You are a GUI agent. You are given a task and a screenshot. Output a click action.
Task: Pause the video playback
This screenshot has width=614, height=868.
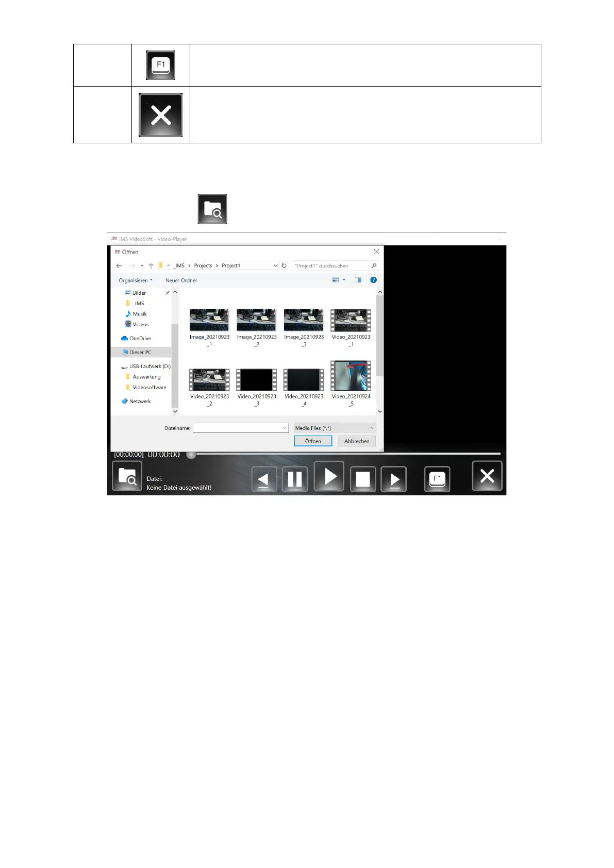click(x=295, y=479)
